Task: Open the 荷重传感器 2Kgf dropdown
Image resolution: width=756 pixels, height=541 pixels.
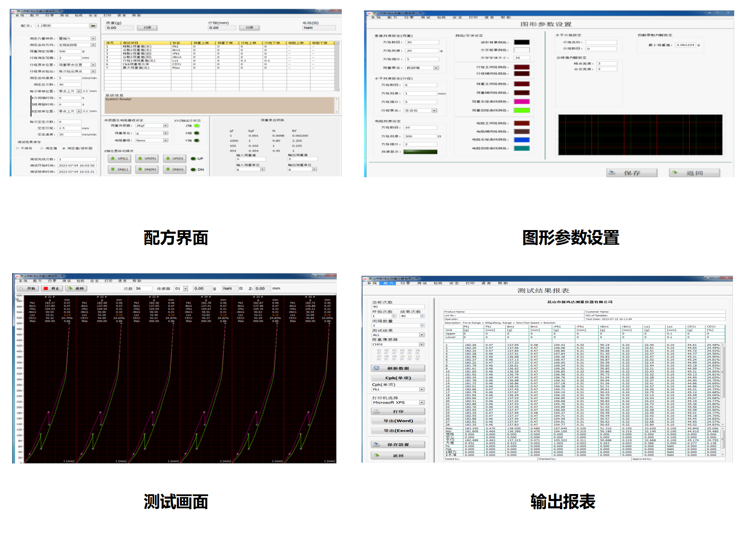Action: click(x=165, y=125)
